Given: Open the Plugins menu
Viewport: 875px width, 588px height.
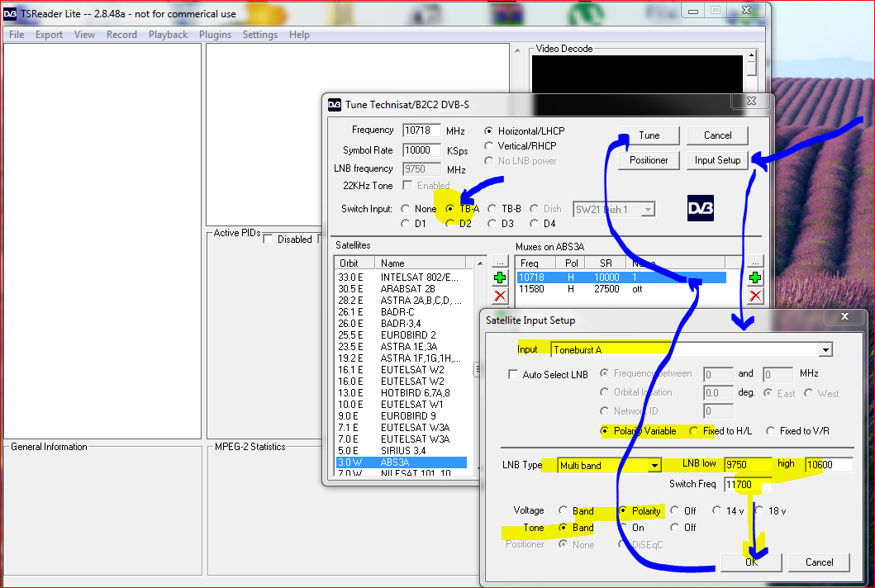Looking at the screenshot, I should [216, 35].
